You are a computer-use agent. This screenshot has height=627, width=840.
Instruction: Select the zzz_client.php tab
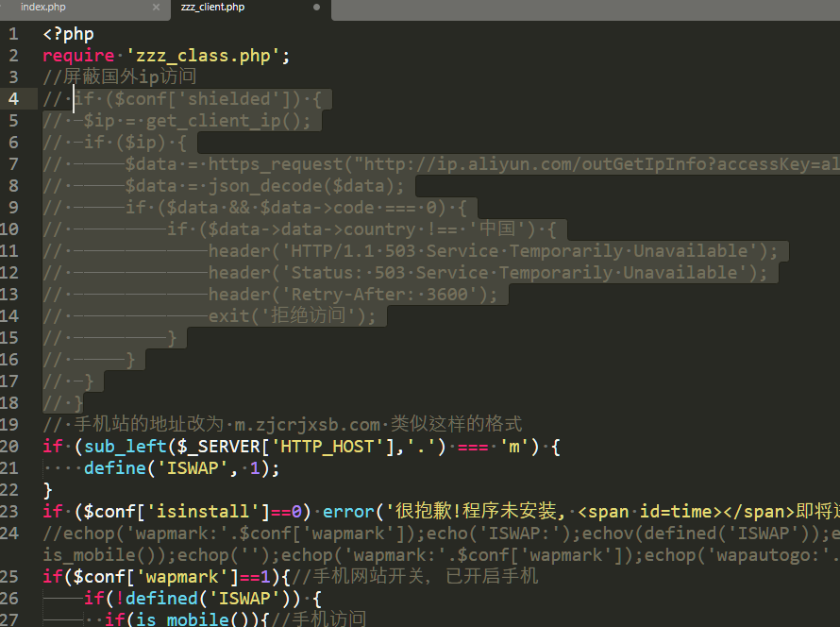click(x=212, y=8)
